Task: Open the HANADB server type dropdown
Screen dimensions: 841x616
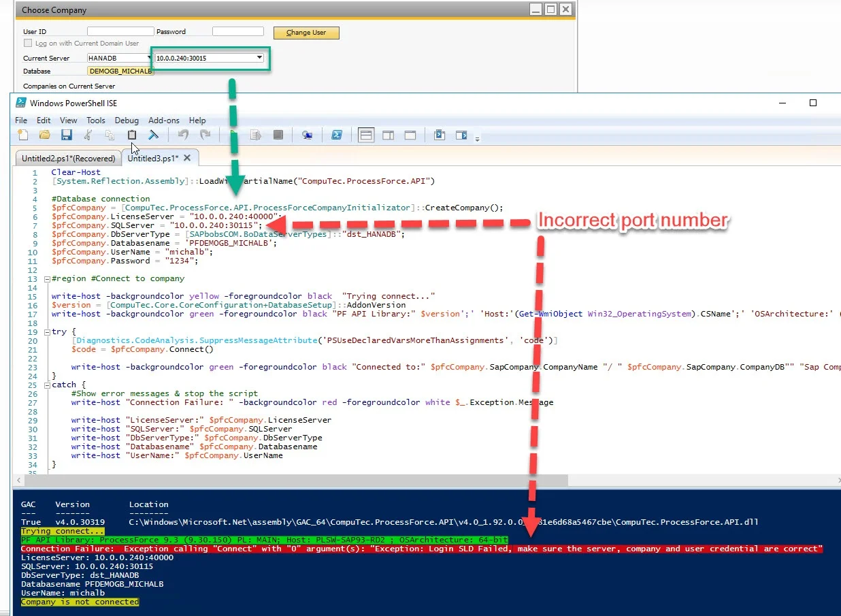Action: [x=149, y=58]
